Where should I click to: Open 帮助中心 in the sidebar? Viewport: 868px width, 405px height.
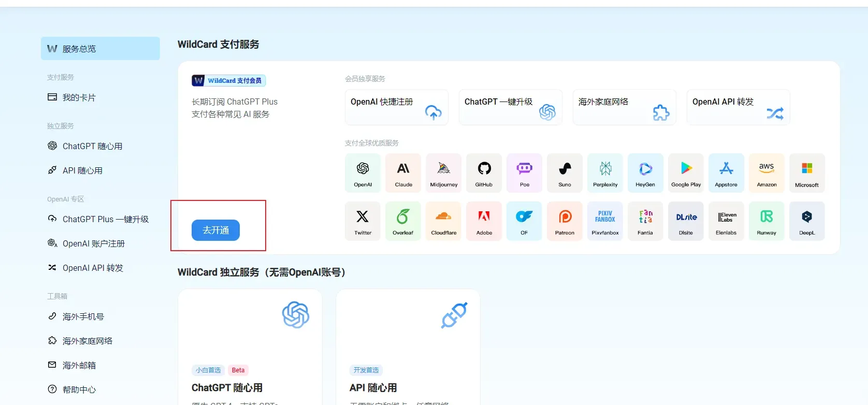tap(100, 389)
